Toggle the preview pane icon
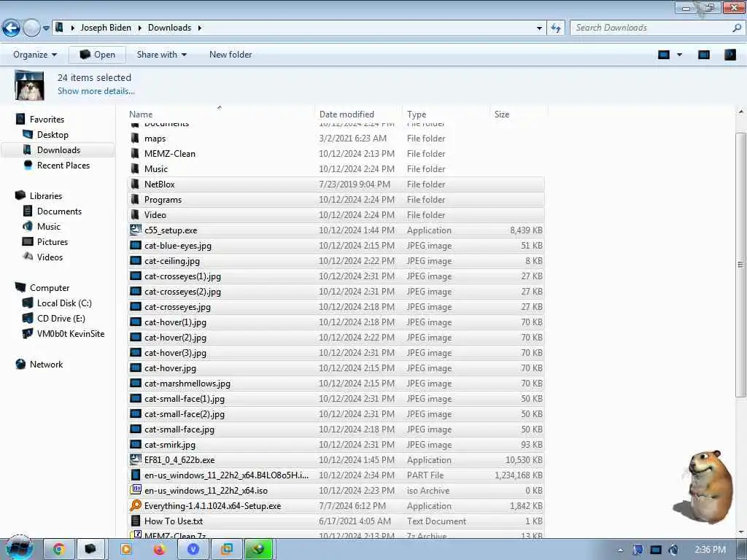Image resolution: width=747 pixels, height=560 pixels. pyautogui.click(x=704, y=55)
